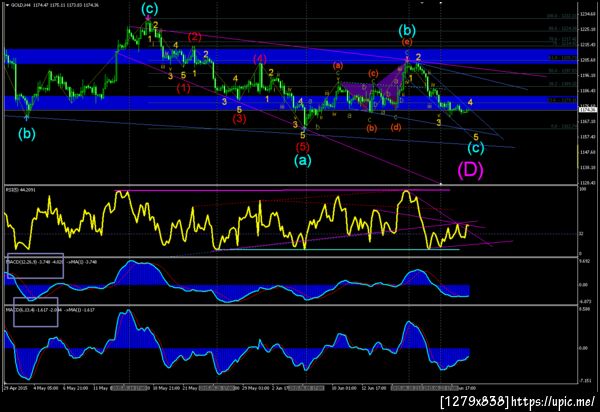Click the highlighted current price tag on price axis
Image resolution: width=600 pixels, height=412 pixels.
[588, 110]
